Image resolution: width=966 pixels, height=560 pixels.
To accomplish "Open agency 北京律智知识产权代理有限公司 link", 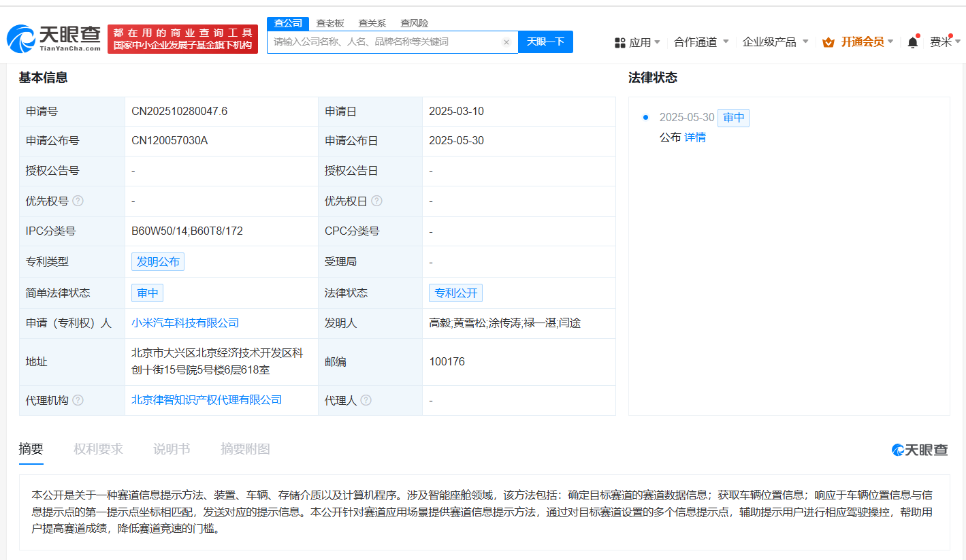I will click(206, 400).
